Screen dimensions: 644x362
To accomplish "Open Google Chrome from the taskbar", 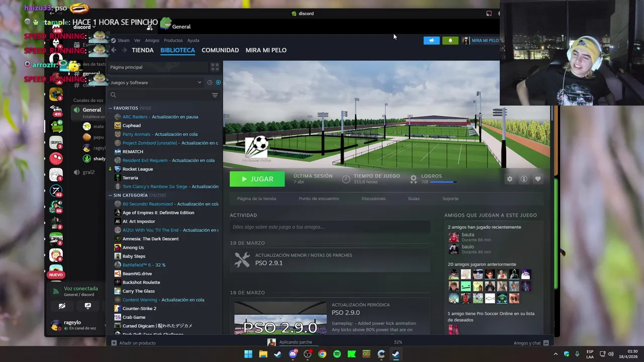I will 322,354.
